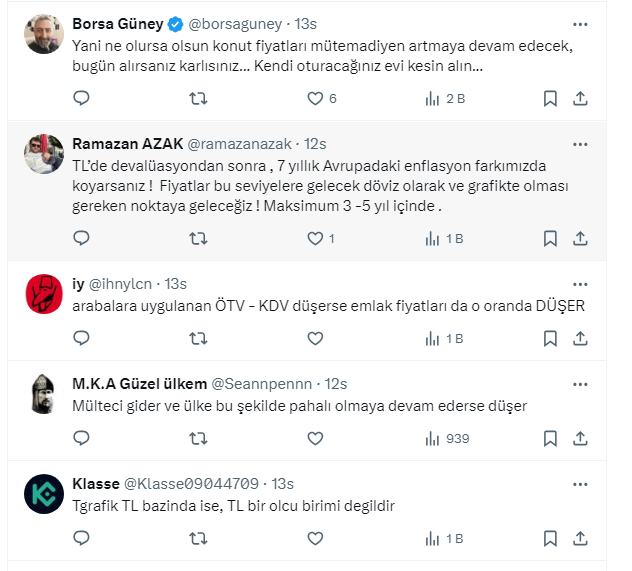View analytics of M.K.A Güzel ülkem tweet
The width and height of the screenshot is (632, 571).
tap(446, 438)
